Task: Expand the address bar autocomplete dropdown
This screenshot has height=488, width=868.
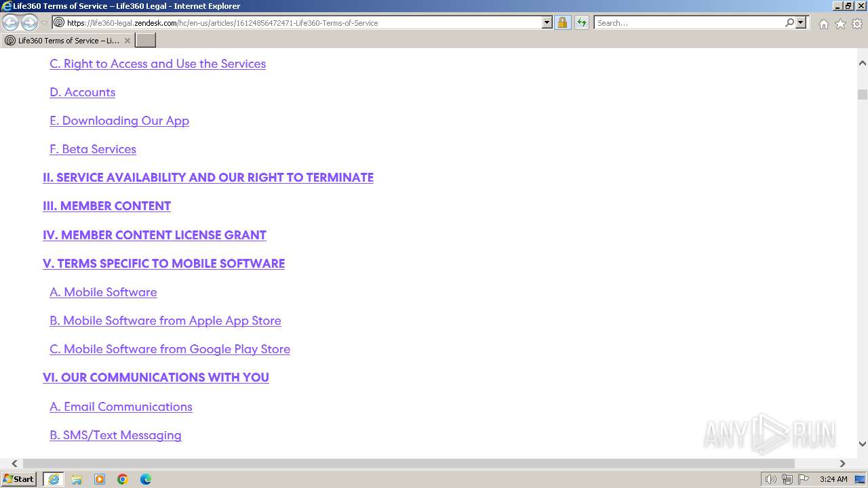Action: point(547,22)
